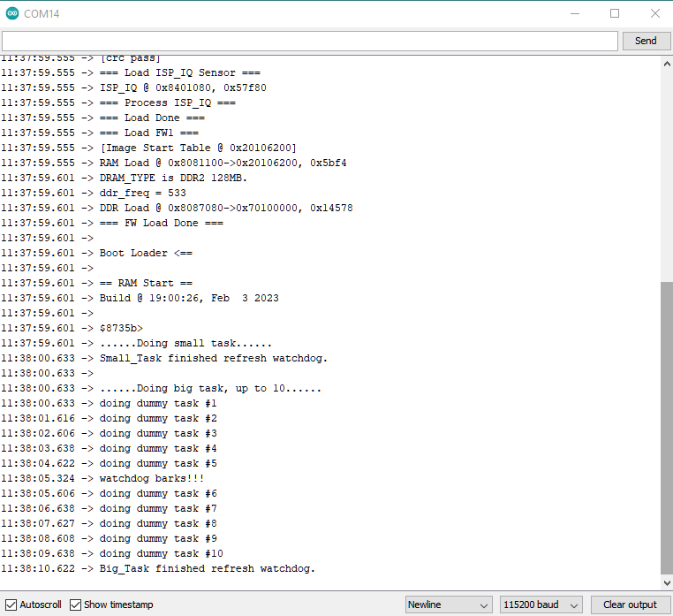Maximize the COM14 window
673x616 pixels.
615,14
